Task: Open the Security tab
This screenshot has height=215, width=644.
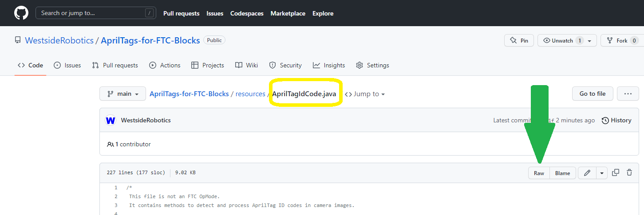Action: tap(285, 65)
